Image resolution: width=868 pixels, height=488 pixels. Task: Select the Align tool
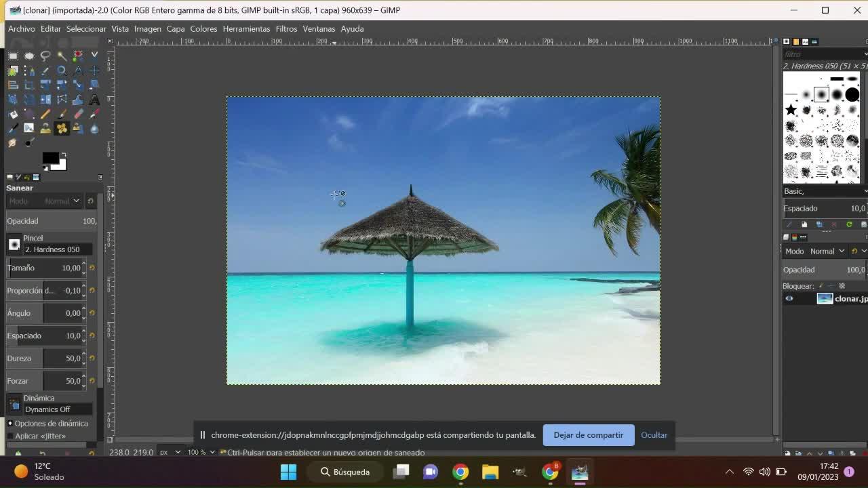(13, 85)
